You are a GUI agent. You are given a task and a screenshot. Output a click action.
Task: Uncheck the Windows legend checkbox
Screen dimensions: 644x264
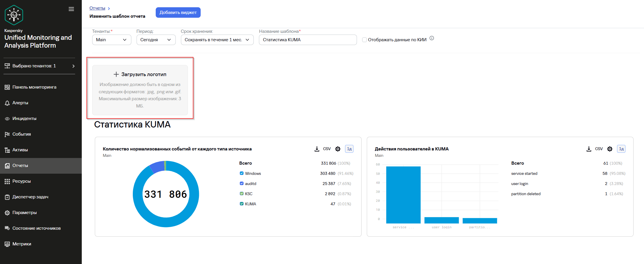coord(242,173)
